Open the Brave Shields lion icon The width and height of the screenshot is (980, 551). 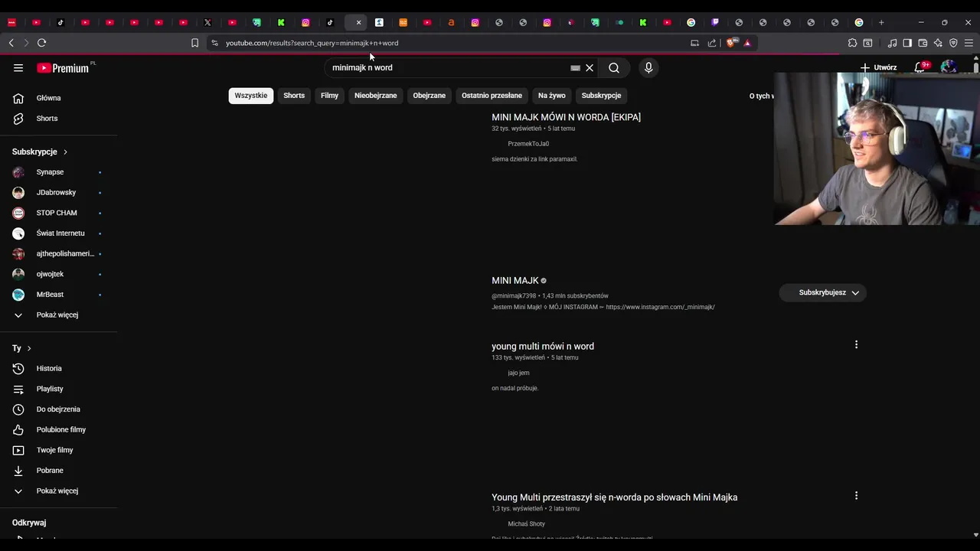730,43
